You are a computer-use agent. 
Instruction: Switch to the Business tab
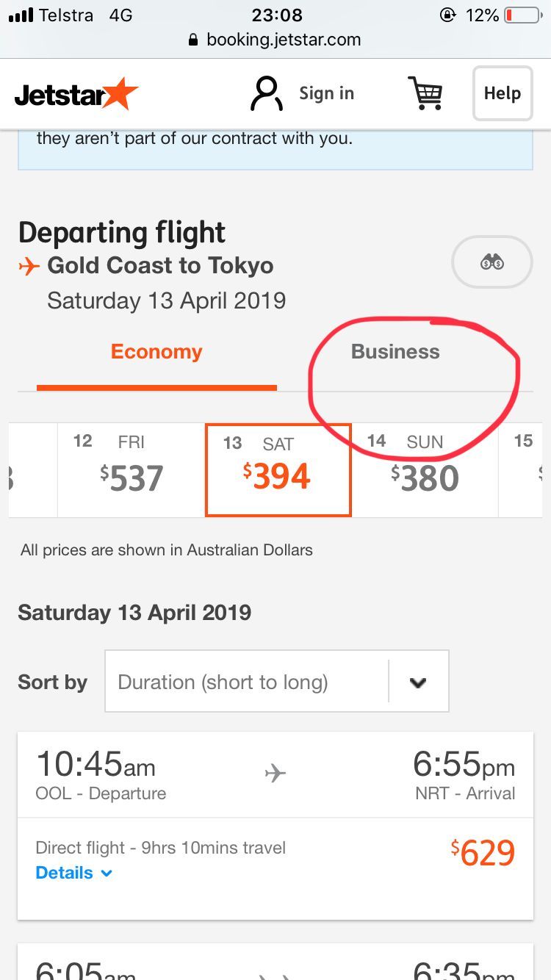395,352
